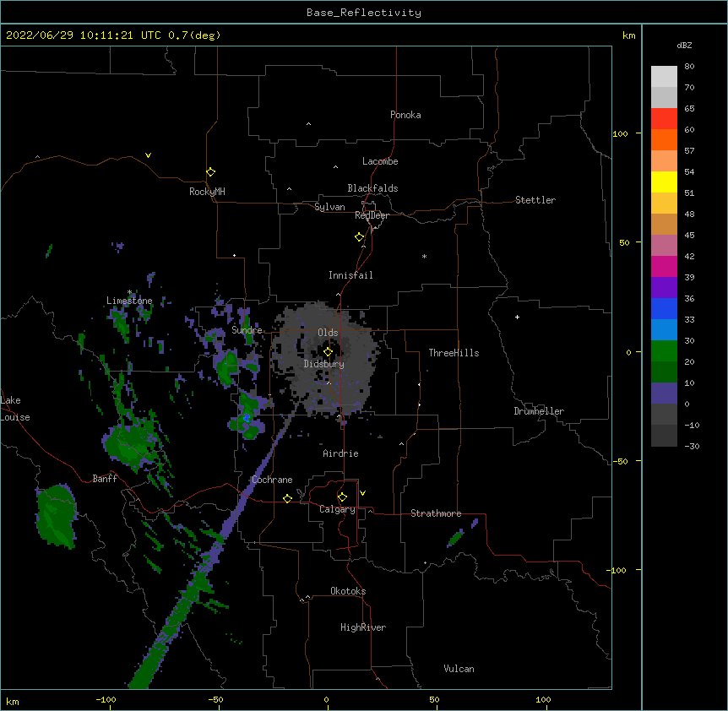Click the Cochrane label
The image size is (728, 711).
click(272, 480)
